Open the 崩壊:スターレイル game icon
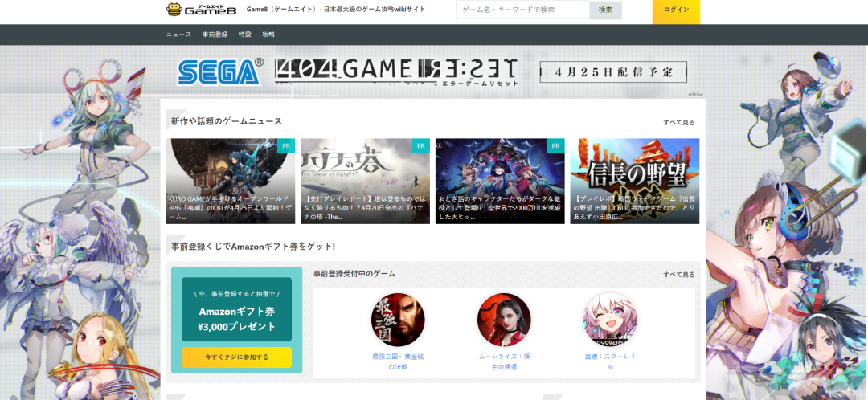This screenshot has height=400, width=868. pyautogui.click(x=610, y=320)
